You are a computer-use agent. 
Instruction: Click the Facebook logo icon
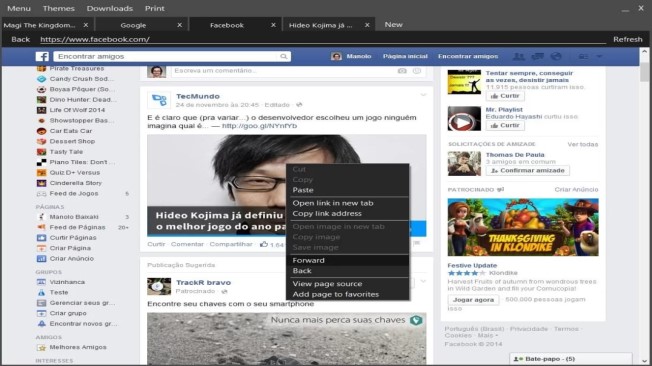tap(42, 57)
